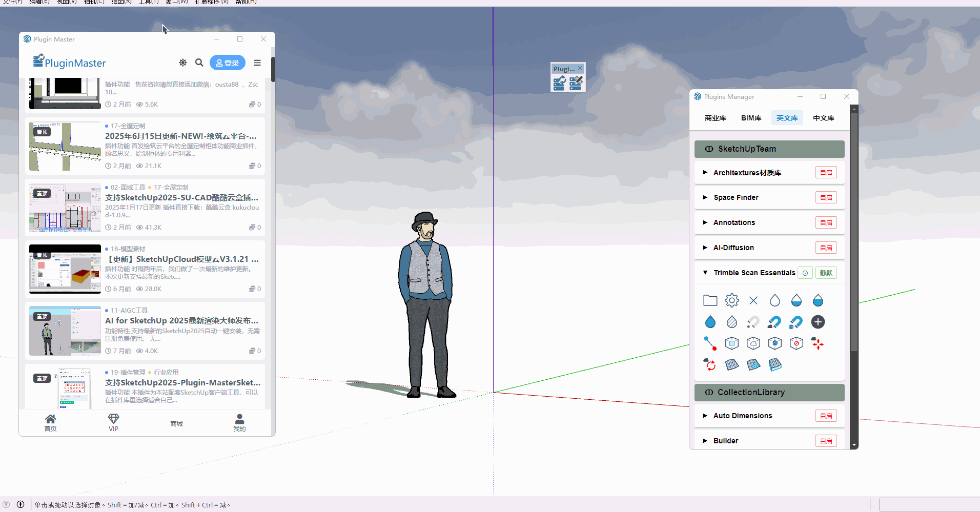Switch to the BIM库 tab
Viewport: 980px width, 512px height.
(751, 118)
